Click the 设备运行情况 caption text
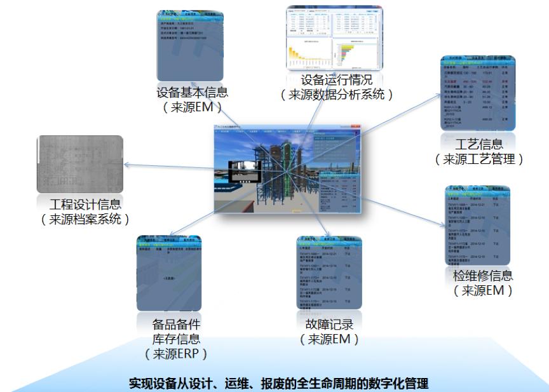The image size is (549, 392). click(x=337, y=80)
